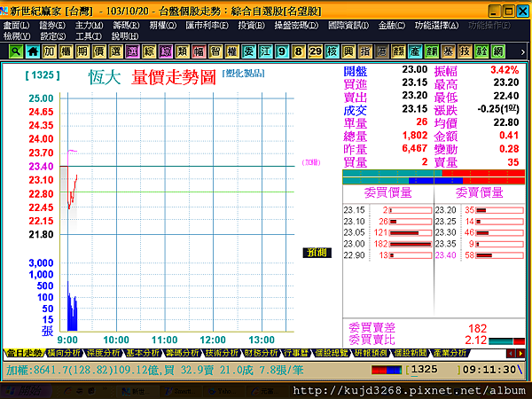The image size is (532, 399).
Task: Click the purple 綜 toolbar icon
Action: point(166,51)
